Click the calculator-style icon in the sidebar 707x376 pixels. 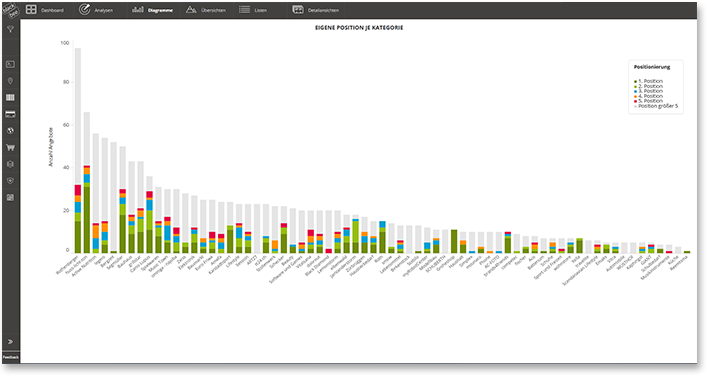click(10, 197)
